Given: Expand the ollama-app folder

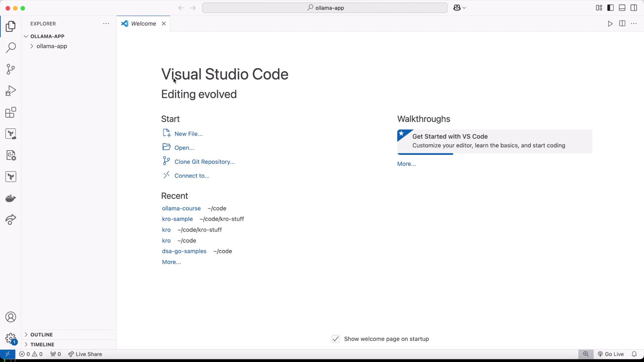Looking at the screenshot, I should coord(69,46).
